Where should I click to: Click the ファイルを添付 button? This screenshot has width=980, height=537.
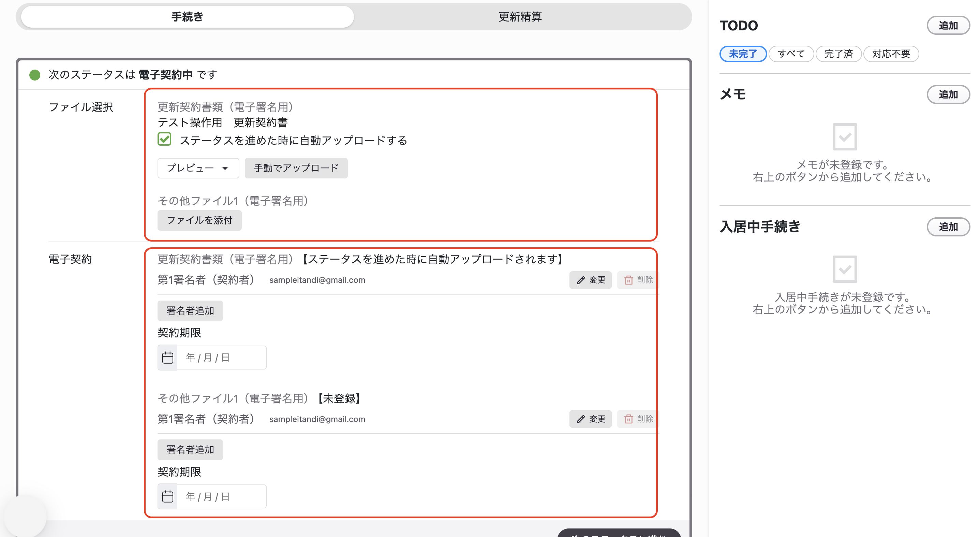tap(199, 220)
